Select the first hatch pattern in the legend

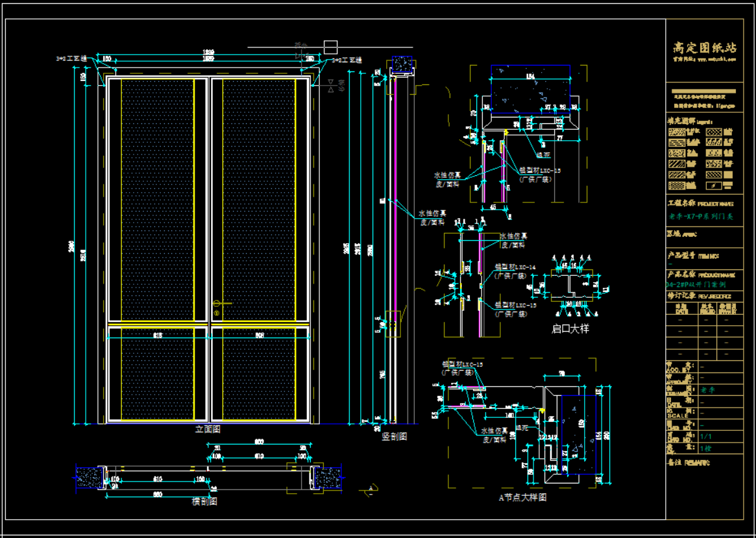tap(678, 132)
